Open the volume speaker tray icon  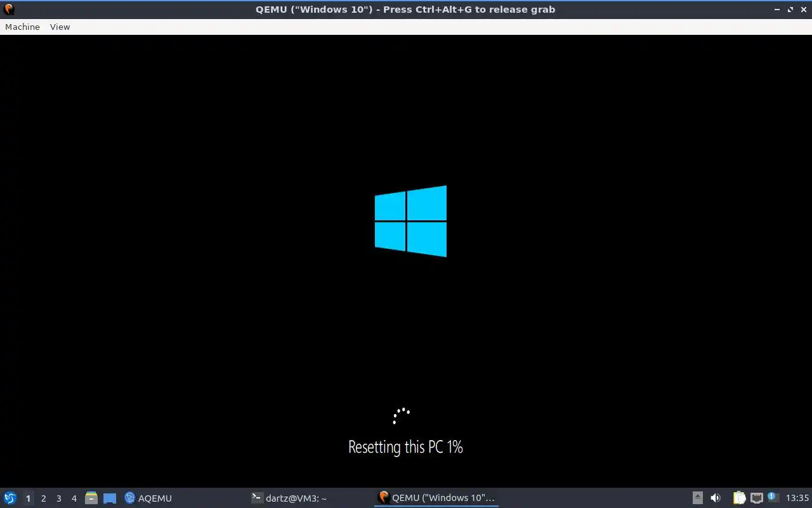(715, 498)
